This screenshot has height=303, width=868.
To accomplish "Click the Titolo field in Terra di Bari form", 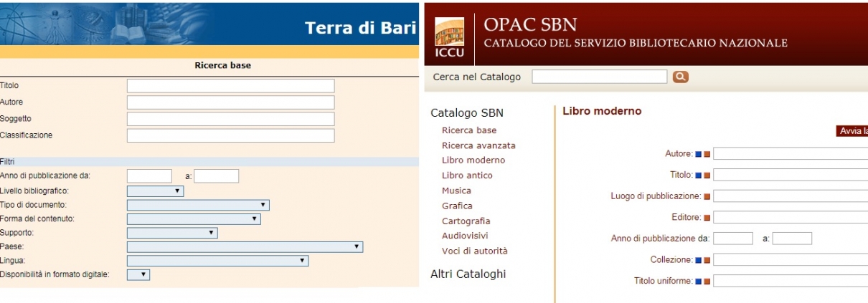I will (230, 86).
